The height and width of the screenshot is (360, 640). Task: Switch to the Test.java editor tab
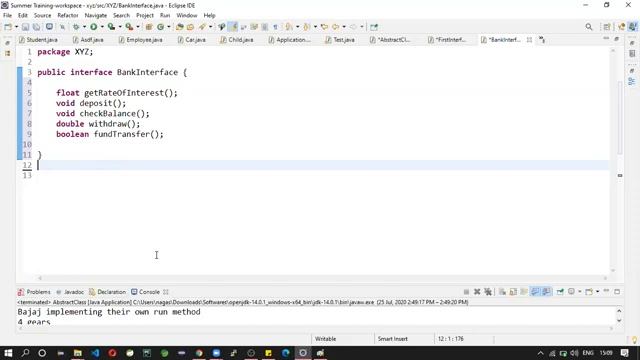[x=340, y=40]
